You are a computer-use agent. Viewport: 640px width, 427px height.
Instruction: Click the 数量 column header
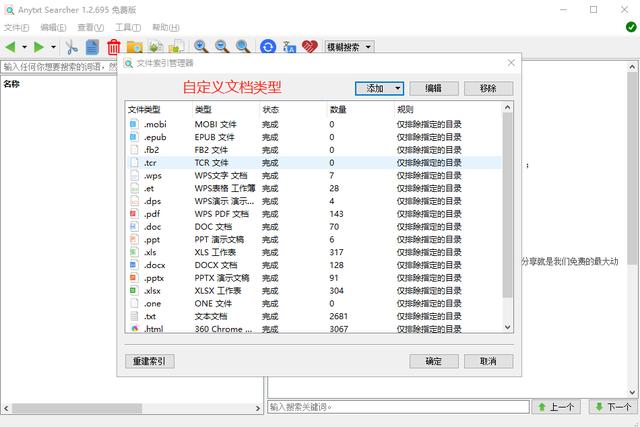pos(360,109)
